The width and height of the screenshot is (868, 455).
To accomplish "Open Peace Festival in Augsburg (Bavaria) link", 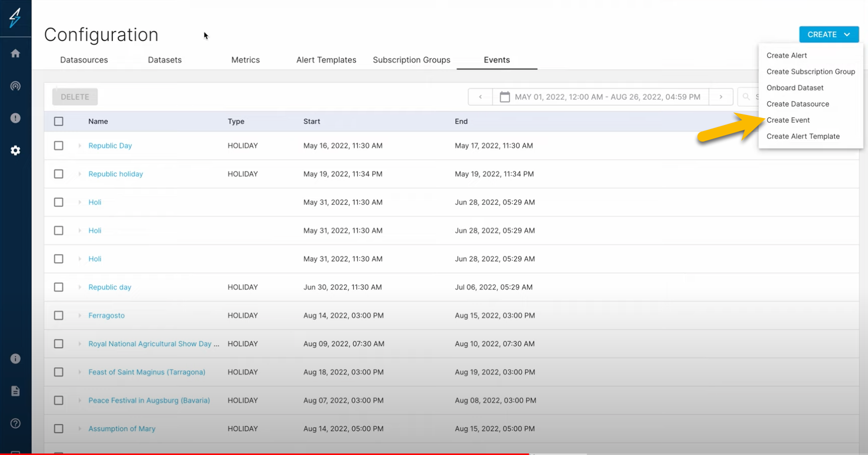I will point(149,400).
